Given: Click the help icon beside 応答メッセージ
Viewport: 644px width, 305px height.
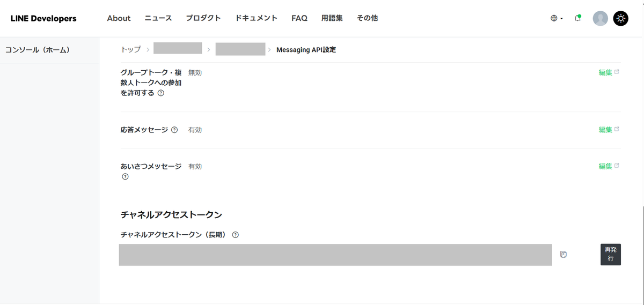Looking at the screenshot, I should tap(174, 130).
